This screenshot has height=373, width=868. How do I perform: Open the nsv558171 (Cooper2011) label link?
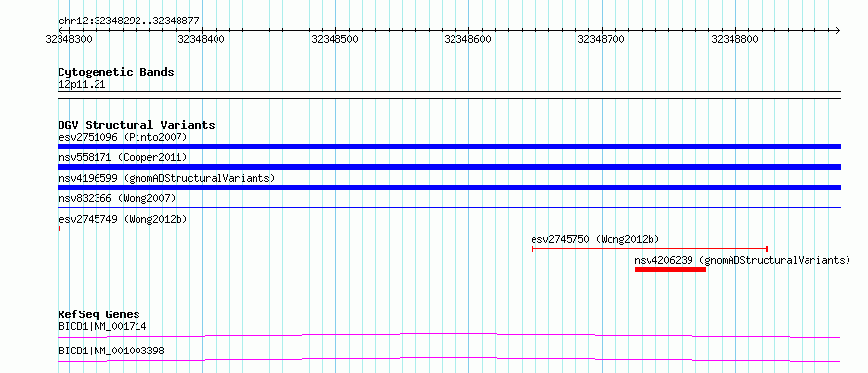tap(123, 157)
